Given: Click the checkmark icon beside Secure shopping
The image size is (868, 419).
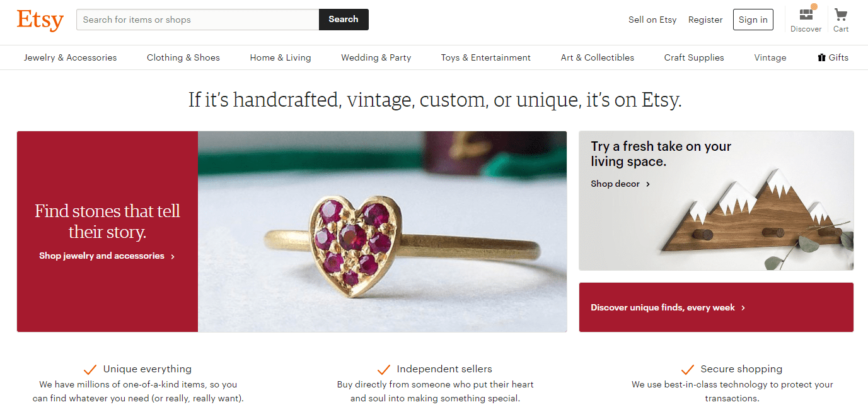Looking at the screenshot, I should 688,369.
